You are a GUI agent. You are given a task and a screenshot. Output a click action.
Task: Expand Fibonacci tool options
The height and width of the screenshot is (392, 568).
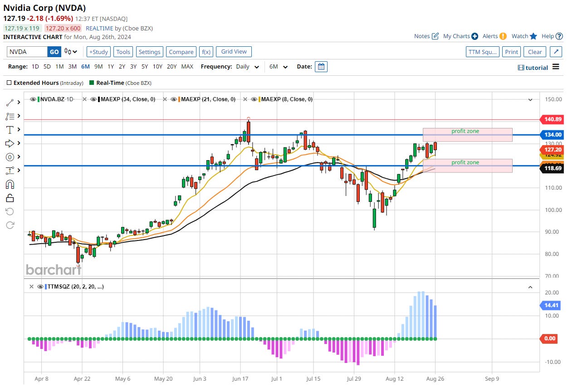click(19, 116)
